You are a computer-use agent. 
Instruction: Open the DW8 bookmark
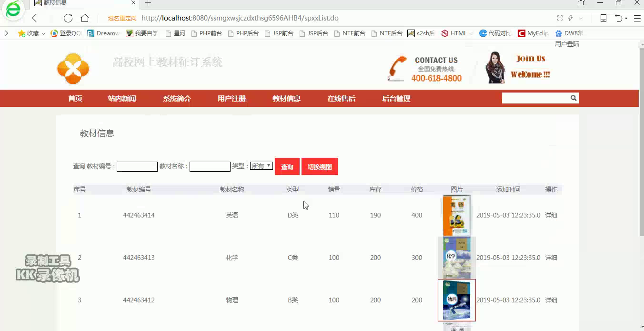(569, 33)
